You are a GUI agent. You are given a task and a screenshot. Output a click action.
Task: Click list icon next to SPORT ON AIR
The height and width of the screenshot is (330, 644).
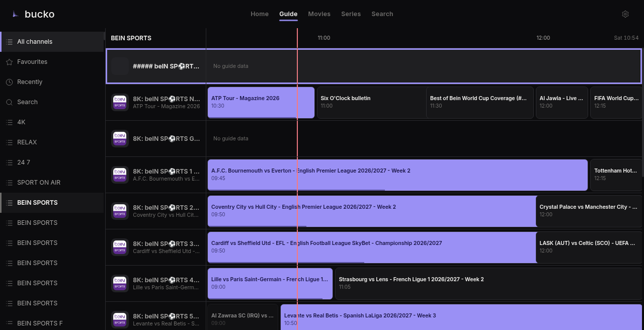point(9,183)
